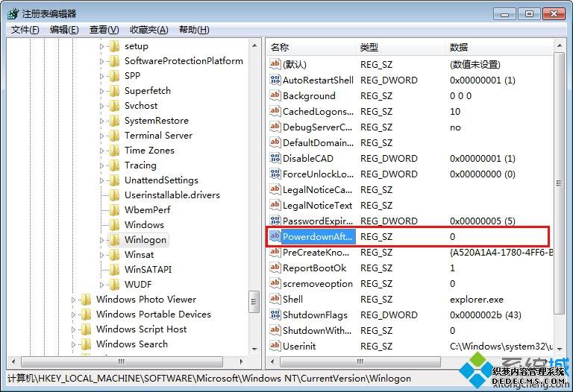Click the ShutdownFlags DWORD value icon
Screen dimensions: 573x392
(x=275, y=314)
